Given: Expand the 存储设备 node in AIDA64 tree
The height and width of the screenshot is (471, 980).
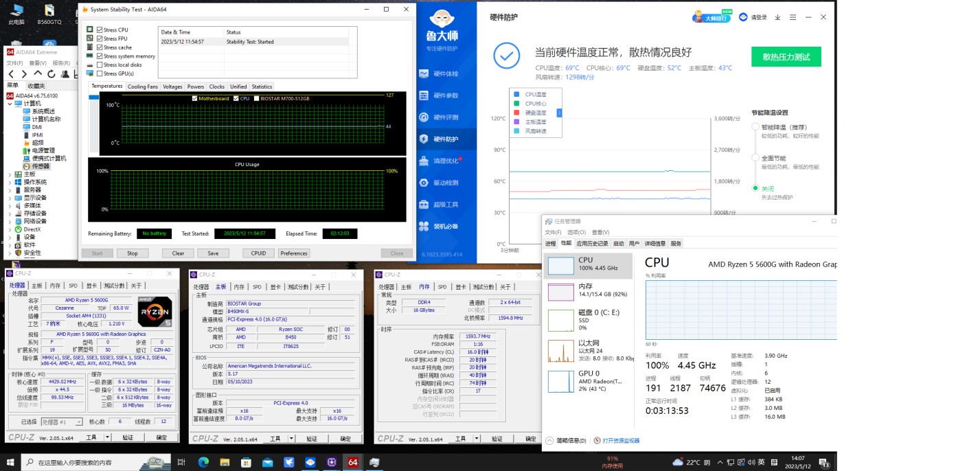Looking at the screenshot, I should click(x=10, y=214).
